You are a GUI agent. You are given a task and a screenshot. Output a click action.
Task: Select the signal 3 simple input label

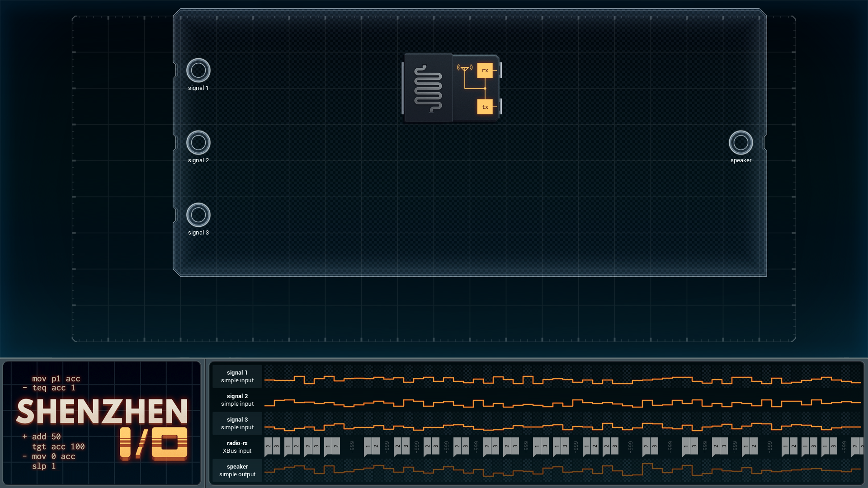(237, 423)
